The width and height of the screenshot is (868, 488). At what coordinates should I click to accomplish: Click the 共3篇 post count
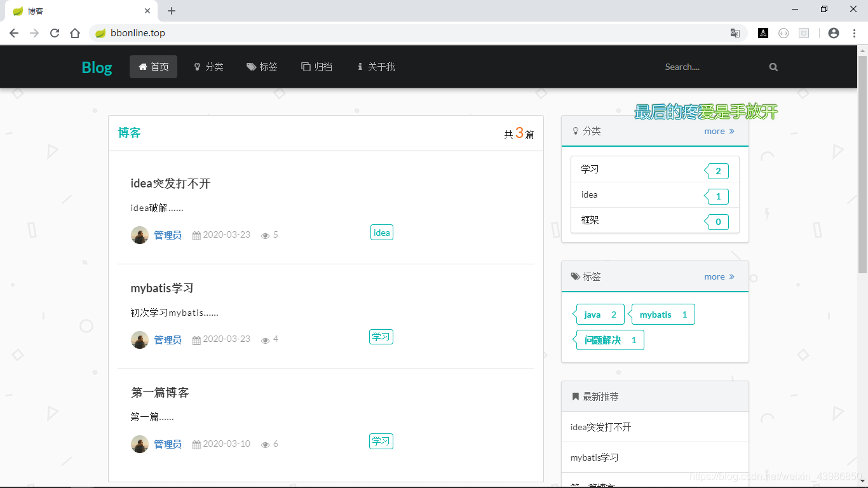[x=519, y=133]
